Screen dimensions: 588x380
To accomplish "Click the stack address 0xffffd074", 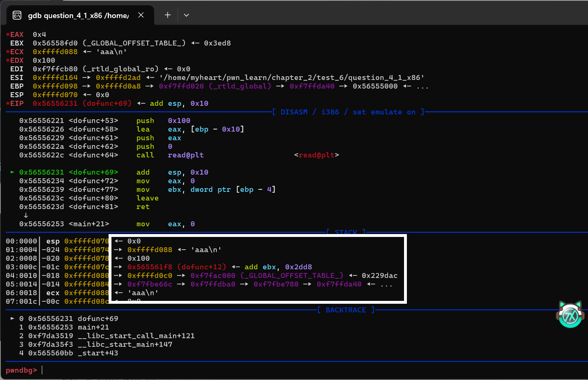I will (86, 250).
